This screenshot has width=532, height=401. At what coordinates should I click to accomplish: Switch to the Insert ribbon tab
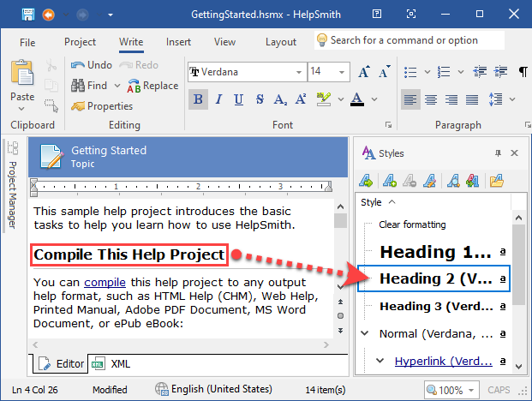point(178,42)
